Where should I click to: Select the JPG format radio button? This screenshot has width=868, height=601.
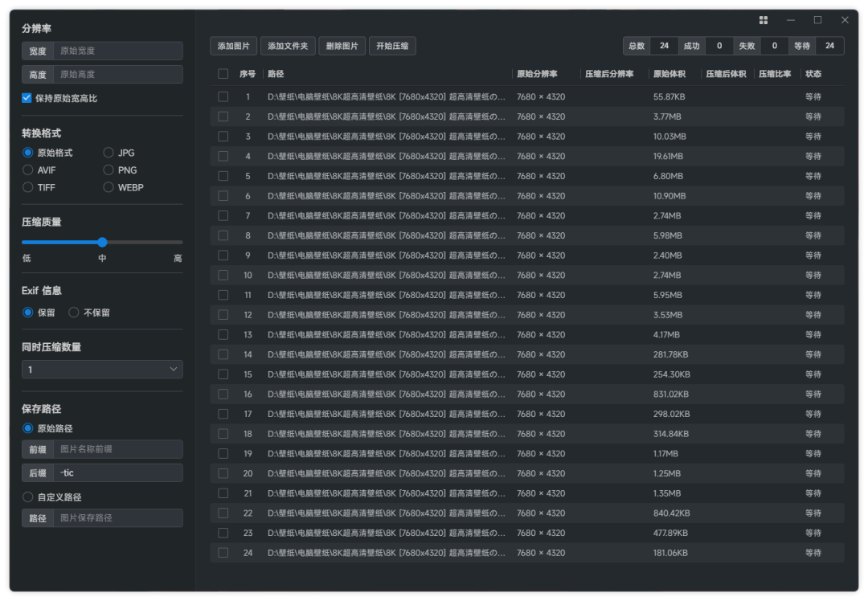coord(108,153)
